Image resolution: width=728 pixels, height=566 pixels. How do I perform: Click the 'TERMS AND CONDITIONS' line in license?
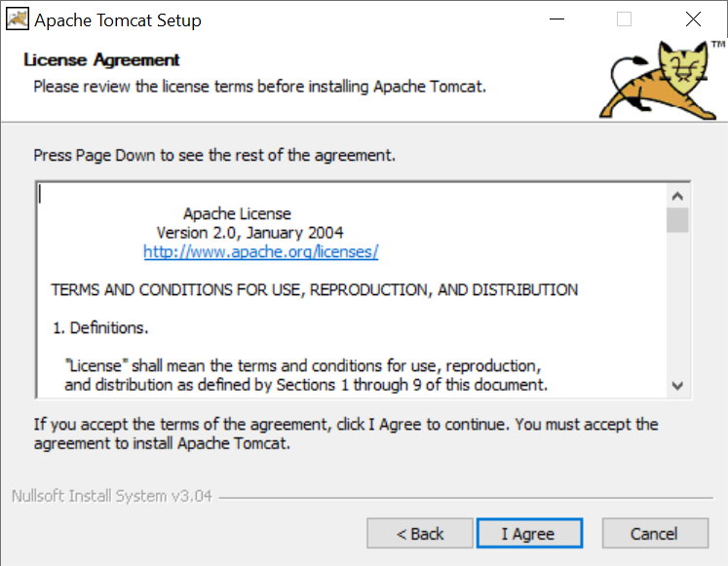pyautogui.click(x=315, y=290)
